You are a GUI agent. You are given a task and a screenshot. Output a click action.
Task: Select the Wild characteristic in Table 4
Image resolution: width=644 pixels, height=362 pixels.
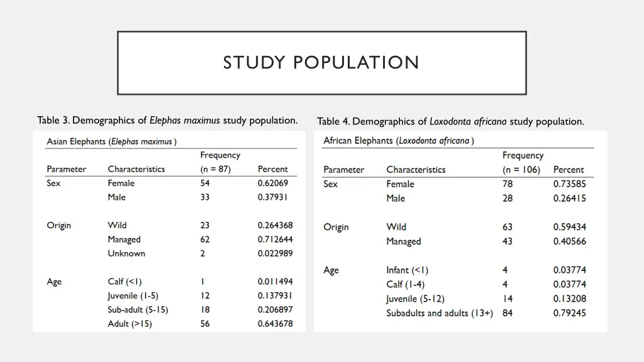click(397, 227)
